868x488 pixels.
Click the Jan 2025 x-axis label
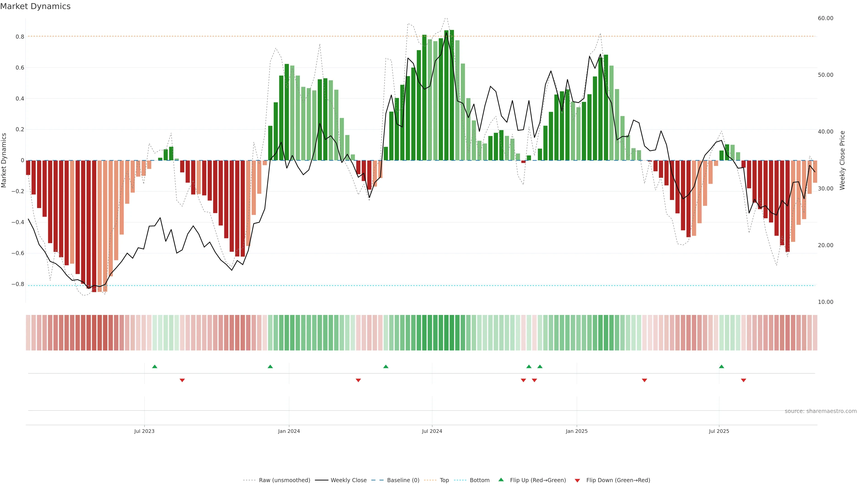(x=577, y=431)
